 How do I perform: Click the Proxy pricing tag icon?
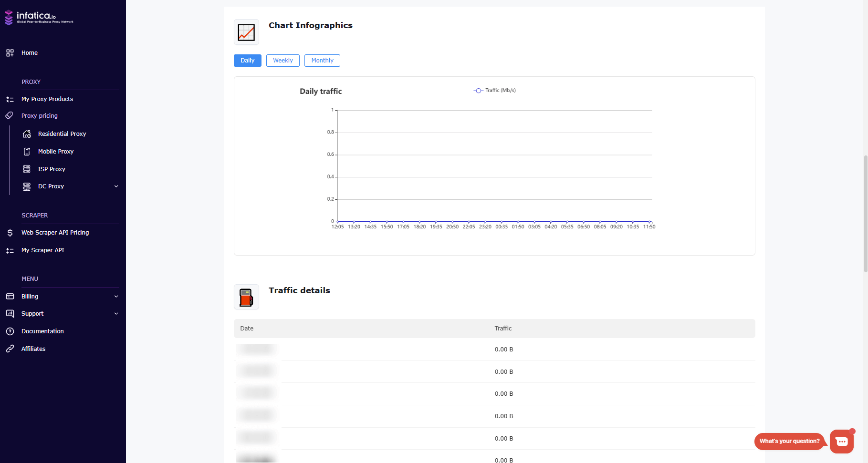(9, 115)
